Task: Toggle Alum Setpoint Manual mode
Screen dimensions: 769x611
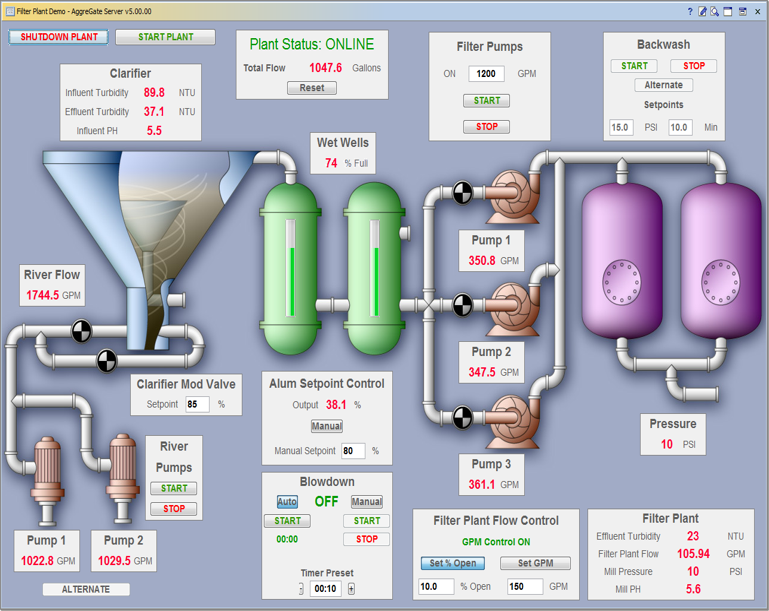Action: click(327, 426)
